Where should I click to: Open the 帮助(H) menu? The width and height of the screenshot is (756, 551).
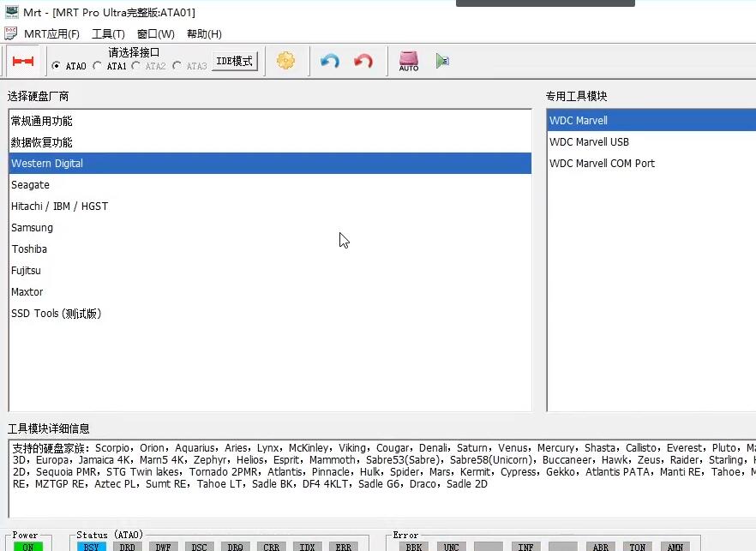click(204, 33)
